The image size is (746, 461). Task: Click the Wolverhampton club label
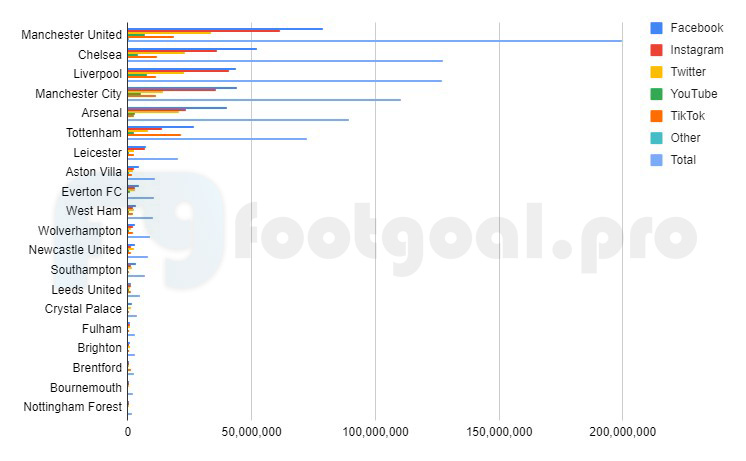(80, 231)
